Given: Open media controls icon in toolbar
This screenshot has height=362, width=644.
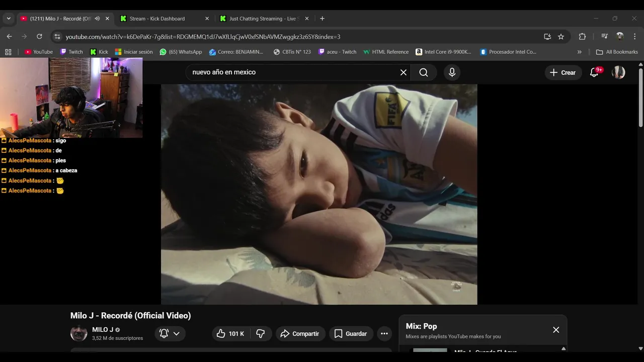Looking at the screenshot, I should tap(605, 37).
